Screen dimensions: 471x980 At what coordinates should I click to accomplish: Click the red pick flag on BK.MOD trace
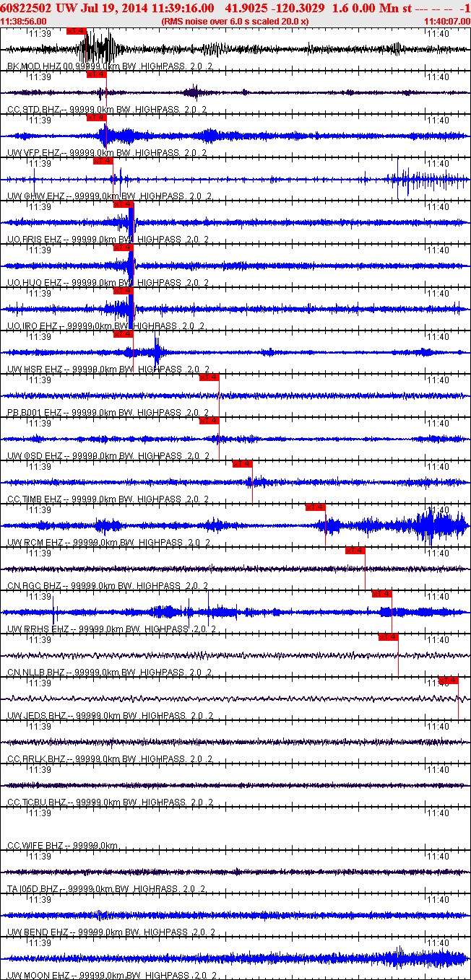[x=76, y=31]
